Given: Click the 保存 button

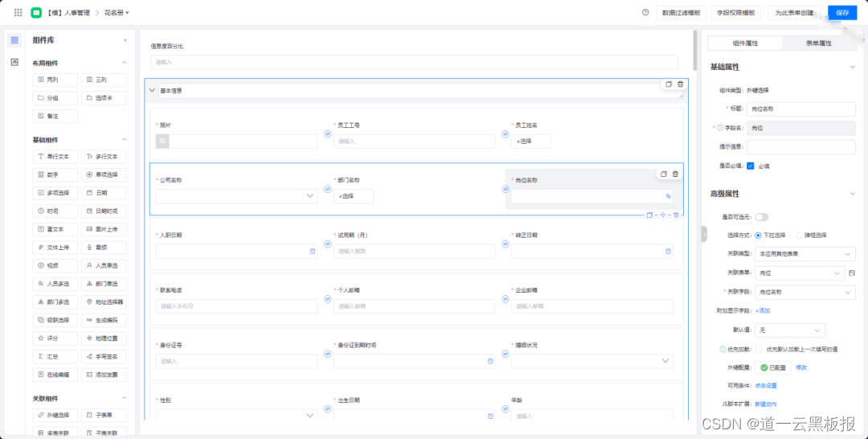Looking at the screenshot, I should tap(842, 13).
